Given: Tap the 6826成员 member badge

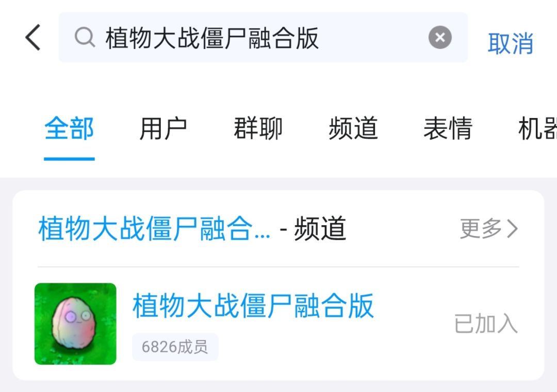Looking at the screenshot, I should tap(175, 347).
